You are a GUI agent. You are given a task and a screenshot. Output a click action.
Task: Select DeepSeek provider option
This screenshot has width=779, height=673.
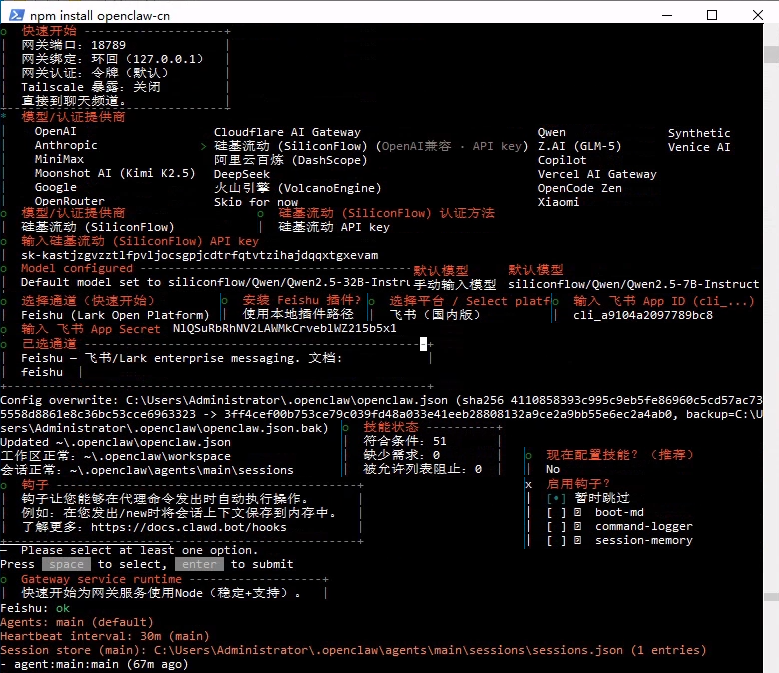(241, 174)
